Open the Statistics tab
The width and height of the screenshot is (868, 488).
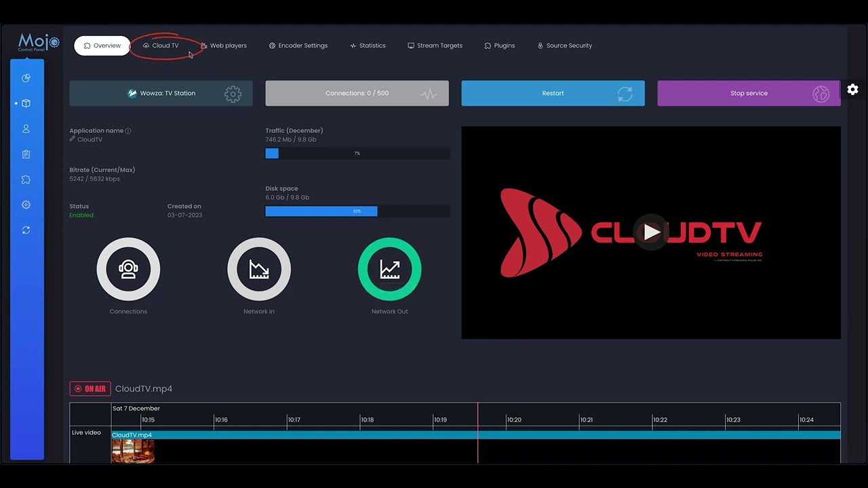pyautogui.click(x=368, y=45)
